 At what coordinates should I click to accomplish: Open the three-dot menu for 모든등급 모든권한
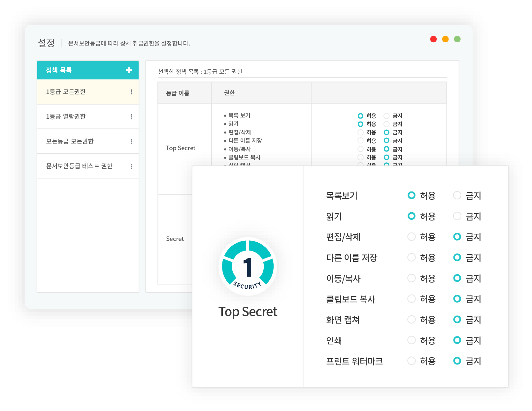tap(131, 141)
